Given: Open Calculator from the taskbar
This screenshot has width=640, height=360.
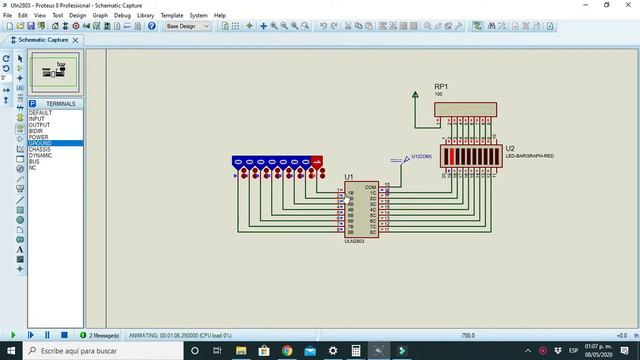Looking at the screenshot, I should point(356,351).
